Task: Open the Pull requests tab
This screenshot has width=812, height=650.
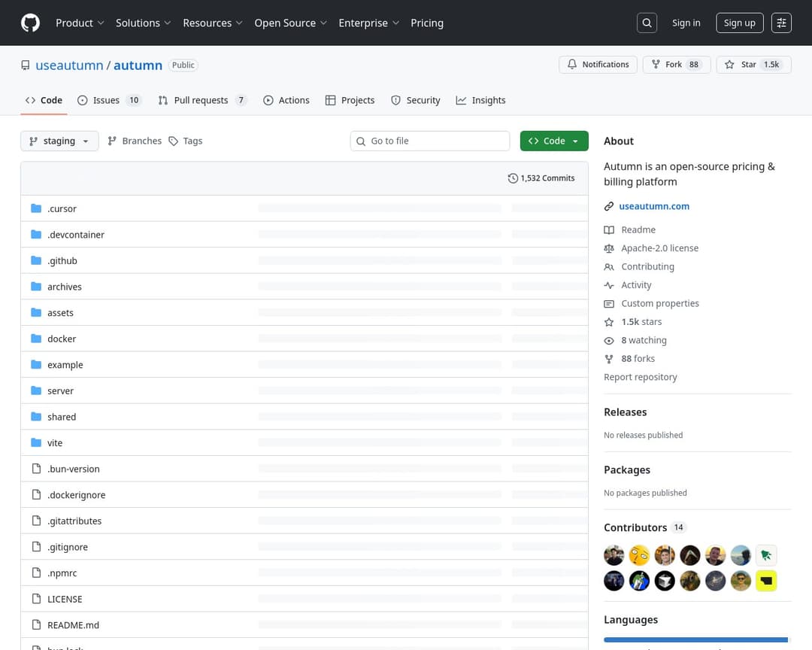Action: pyautogui.click(x=201, y=100)
